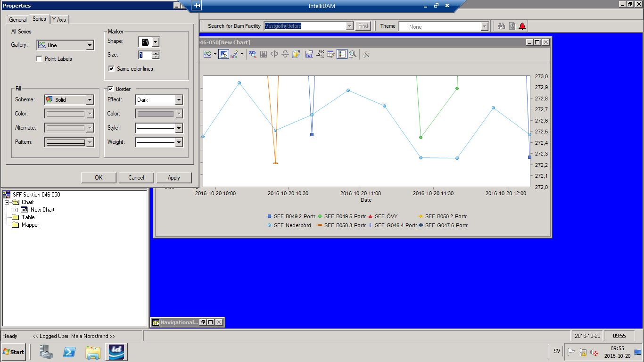Open the color palette brush tool
The height and width of the screenshot is (362, 644).
pyautogui.click(x=234, y=54)
